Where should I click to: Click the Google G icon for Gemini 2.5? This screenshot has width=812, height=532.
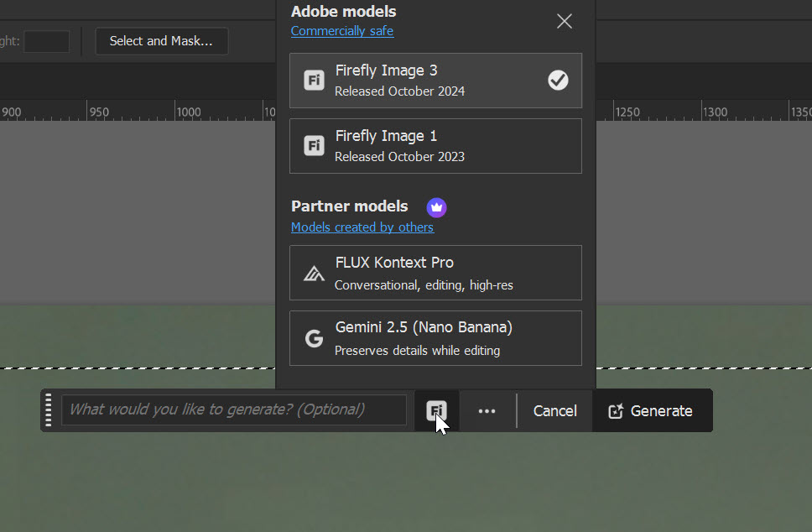pos(314,339)
